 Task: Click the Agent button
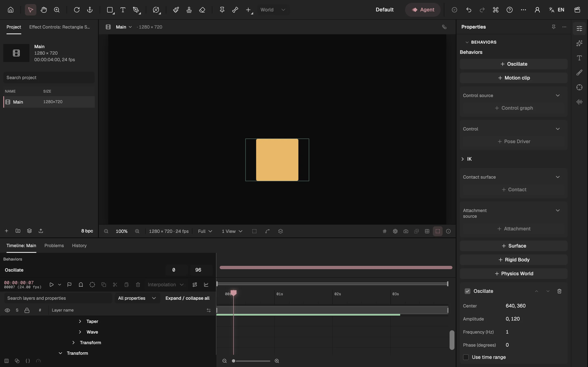pyautogui.click(x=423, y=10)
